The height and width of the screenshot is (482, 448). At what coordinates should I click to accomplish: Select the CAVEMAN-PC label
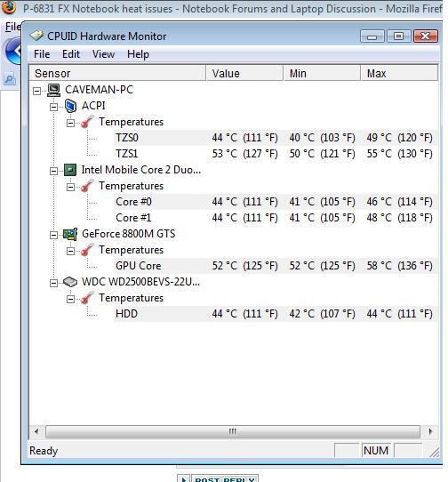coord(100,90)
